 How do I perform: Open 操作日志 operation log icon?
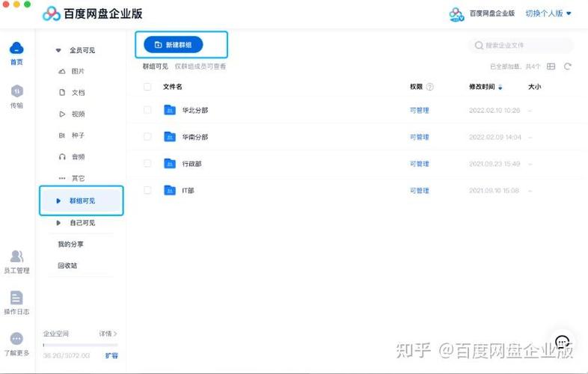[16, 298]
